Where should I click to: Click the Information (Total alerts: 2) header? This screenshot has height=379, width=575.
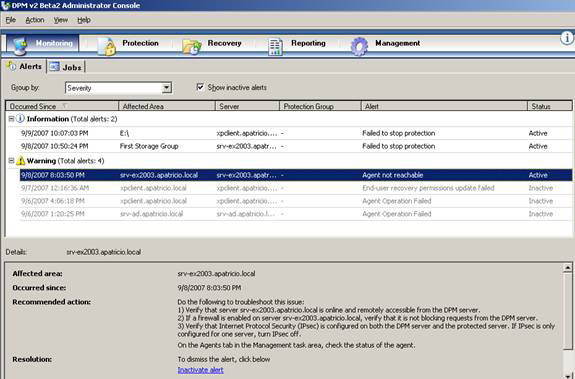click(x=72, y=119)
